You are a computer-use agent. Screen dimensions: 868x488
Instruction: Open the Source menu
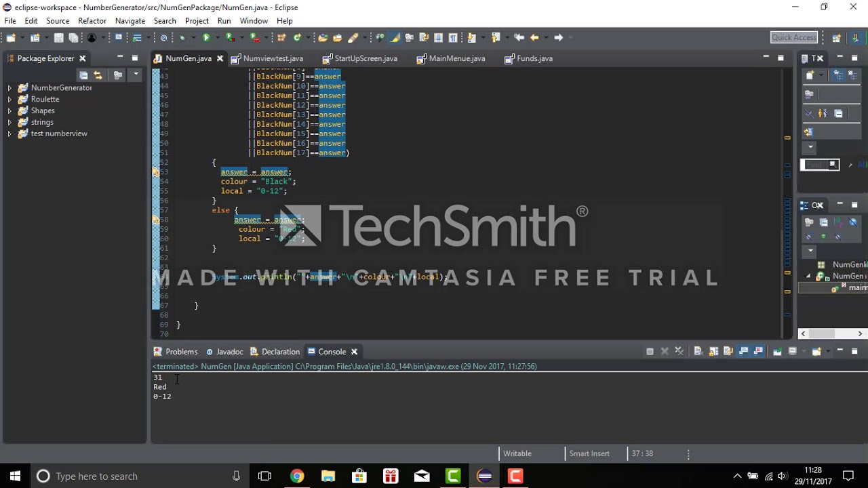(58, 21)
